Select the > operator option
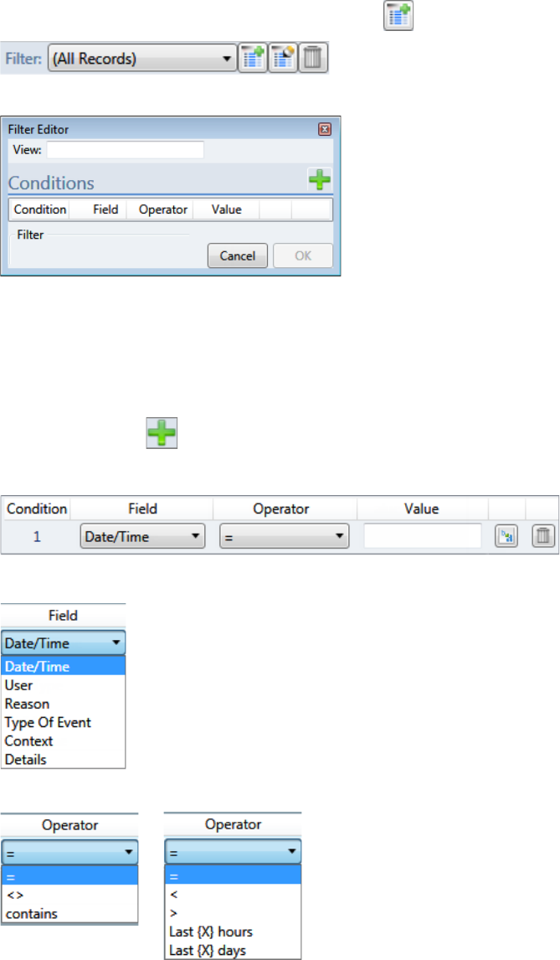 pyautogui.click(x=234, y=913)
